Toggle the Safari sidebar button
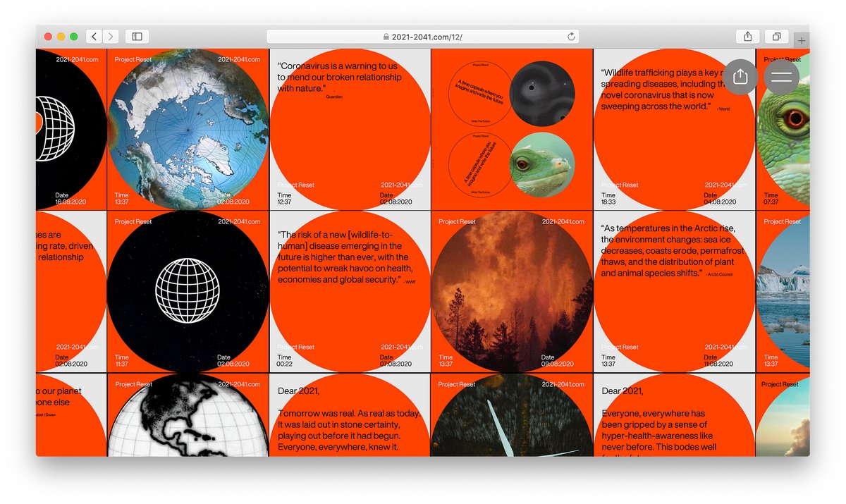The width and height of the screenshot is (846, 504). pos(137,36)
